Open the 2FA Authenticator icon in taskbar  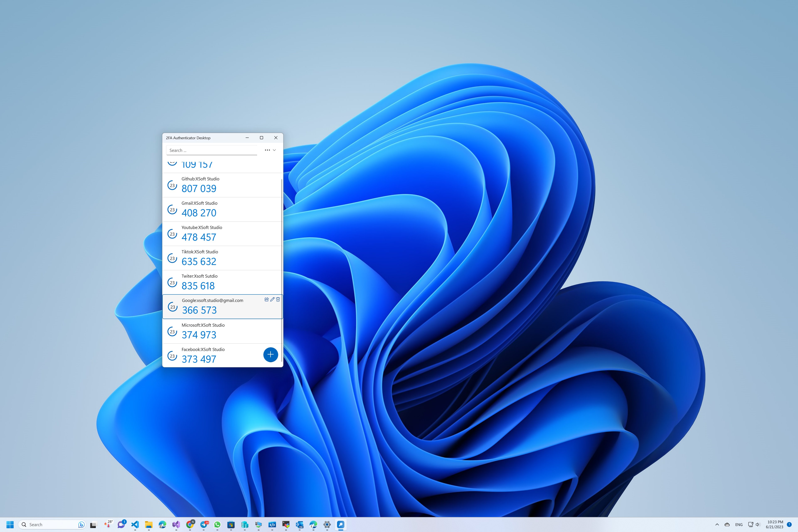coord(341,525)
